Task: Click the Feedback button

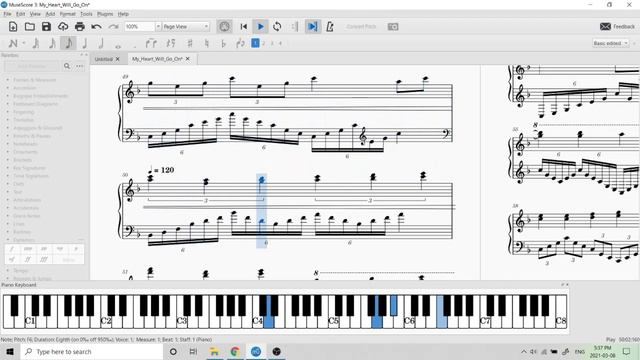Action: click(618, 27)
